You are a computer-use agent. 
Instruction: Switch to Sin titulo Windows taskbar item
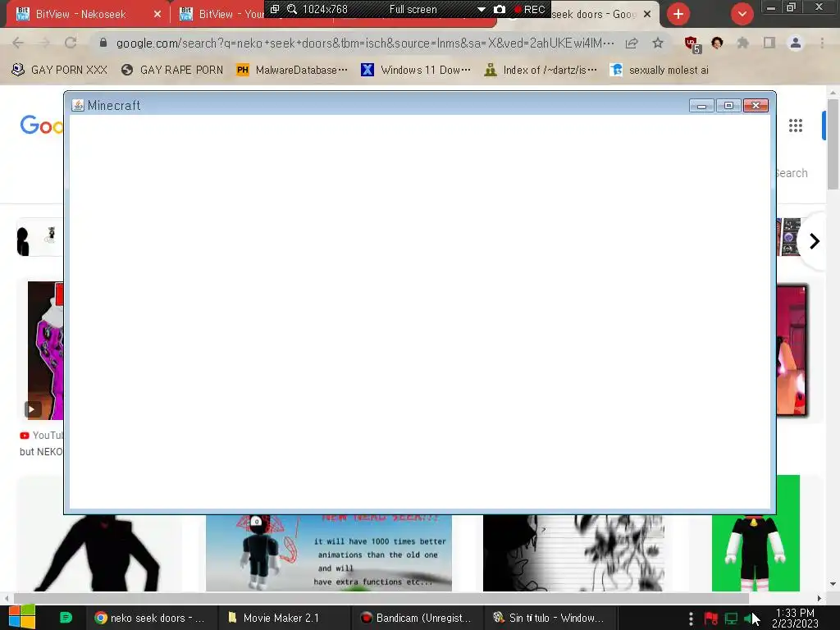coord(549,618)
